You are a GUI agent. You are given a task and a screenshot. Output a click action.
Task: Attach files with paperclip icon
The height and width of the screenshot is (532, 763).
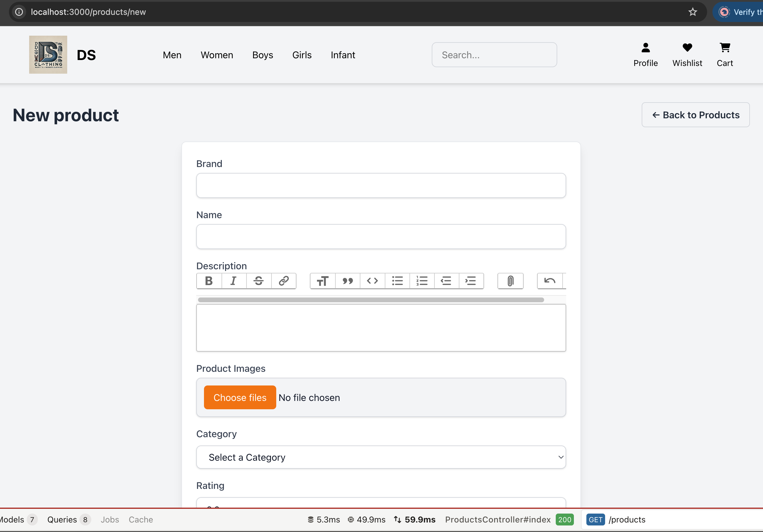coord(510,281)
